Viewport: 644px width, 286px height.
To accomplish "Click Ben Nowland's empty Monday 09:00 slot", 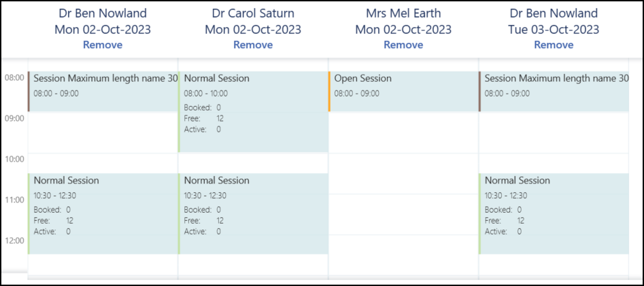I will (103, 132).
